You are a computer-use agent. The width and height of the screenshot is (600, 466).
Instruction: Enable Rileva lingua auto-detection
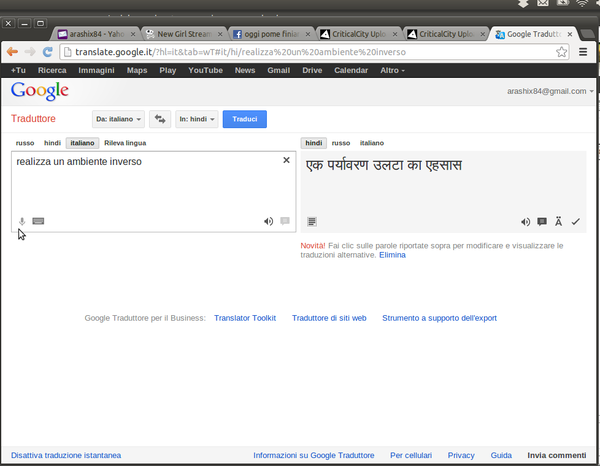click(125, 143)
